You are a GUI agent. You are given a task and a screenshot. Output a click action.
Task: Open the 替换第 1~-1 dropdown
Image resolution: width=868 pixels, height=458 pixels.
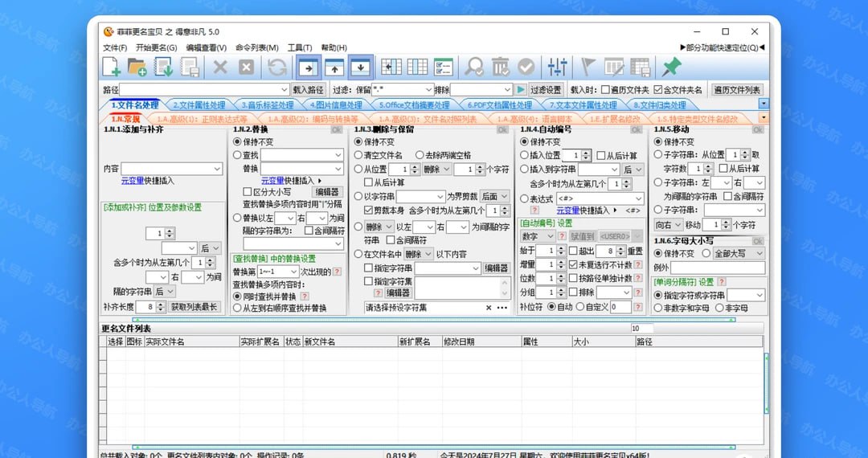click(293, 272)
